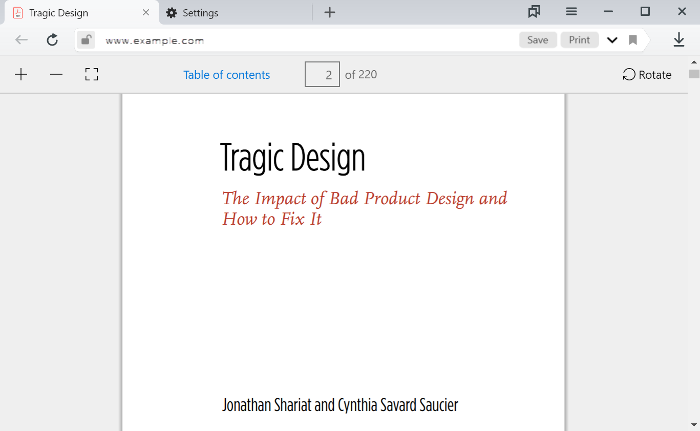Rotate the PDF document

click(647, 75)
